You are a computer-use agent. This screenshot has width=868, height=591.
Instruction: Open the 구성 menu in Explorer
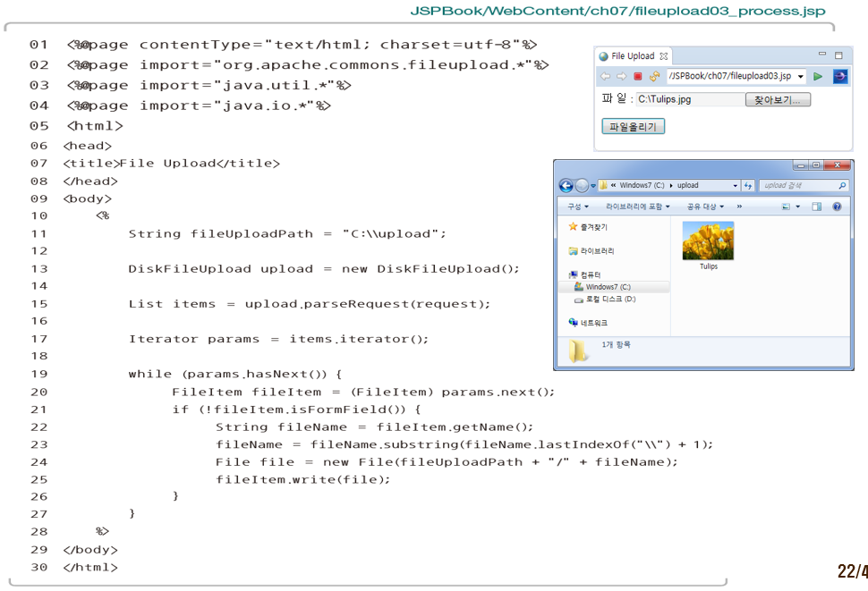[577, 207]
